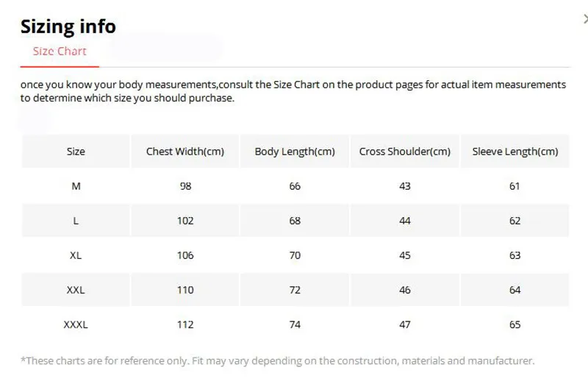Click the Sizing info heading
Viewport: 588px width, 384px height.
tap(68, 26)
